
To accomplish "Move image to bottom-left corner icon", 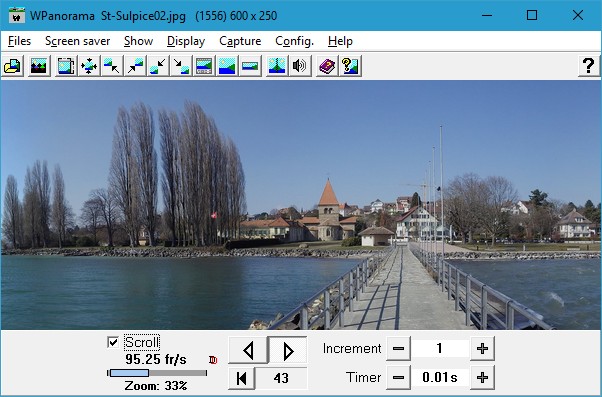I will [x=158, y=66].
